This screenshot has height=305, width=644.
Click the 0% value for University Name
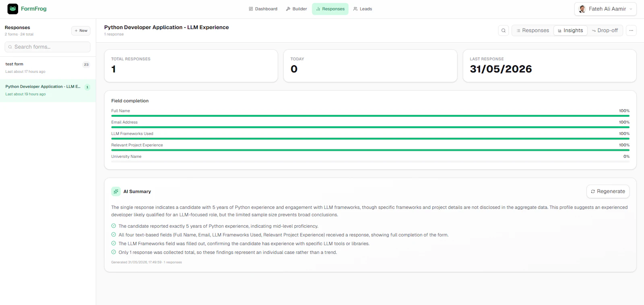(626, 157)
